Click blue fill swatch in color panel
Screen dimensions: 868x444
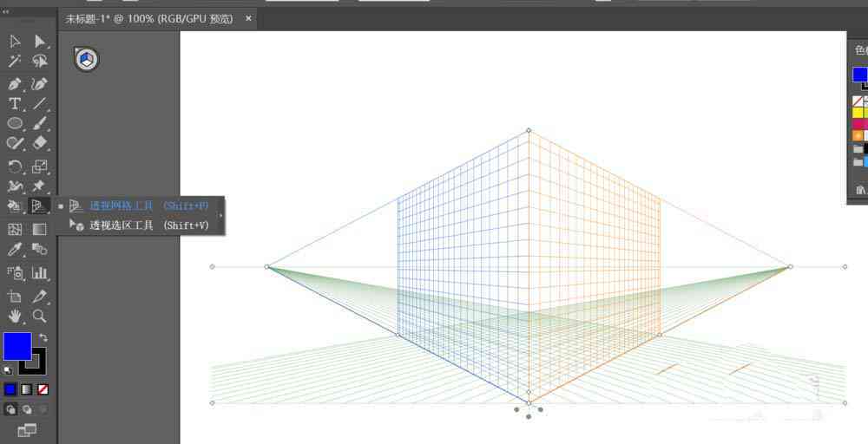coord(859,75)
